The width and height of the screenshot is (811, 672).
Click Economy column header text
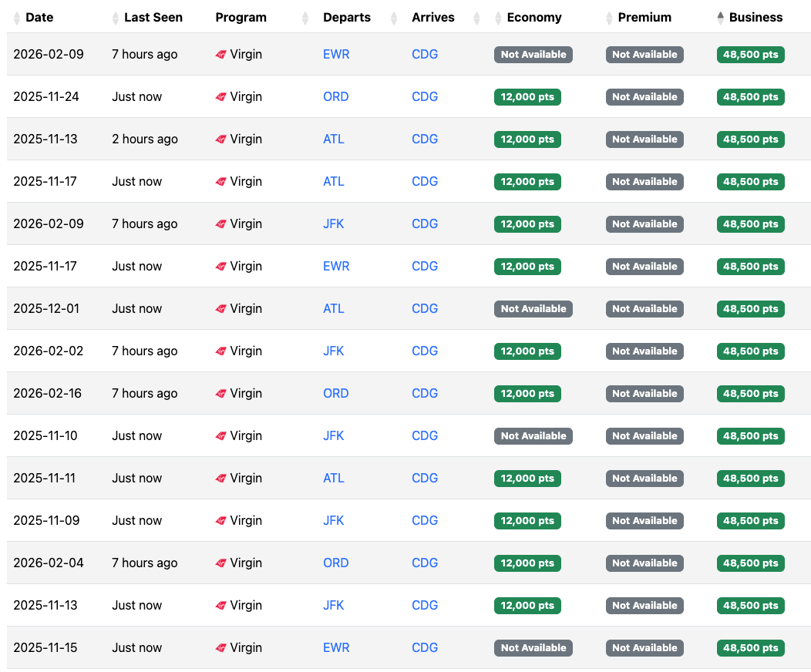[534, 18]
